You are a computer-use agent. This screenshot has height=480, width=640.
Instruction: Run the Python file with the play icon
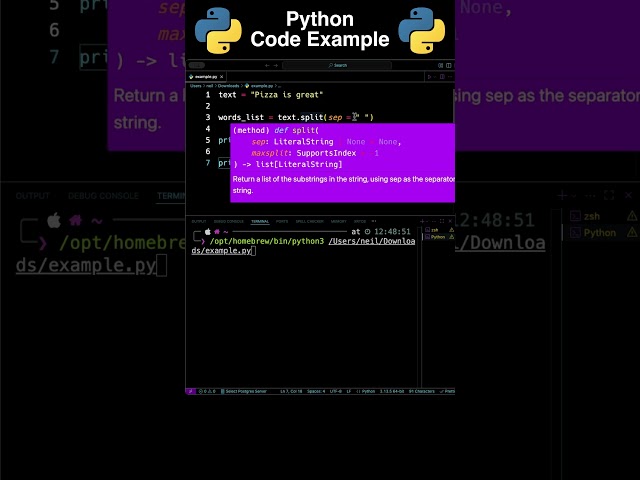tap(429, 77)
